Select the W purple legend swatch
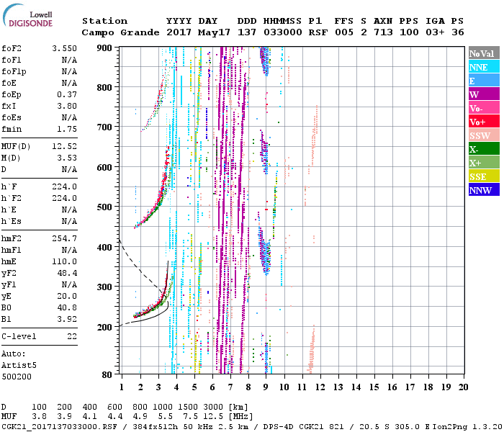The image size is (504, 432). click(x=484, y=94)
